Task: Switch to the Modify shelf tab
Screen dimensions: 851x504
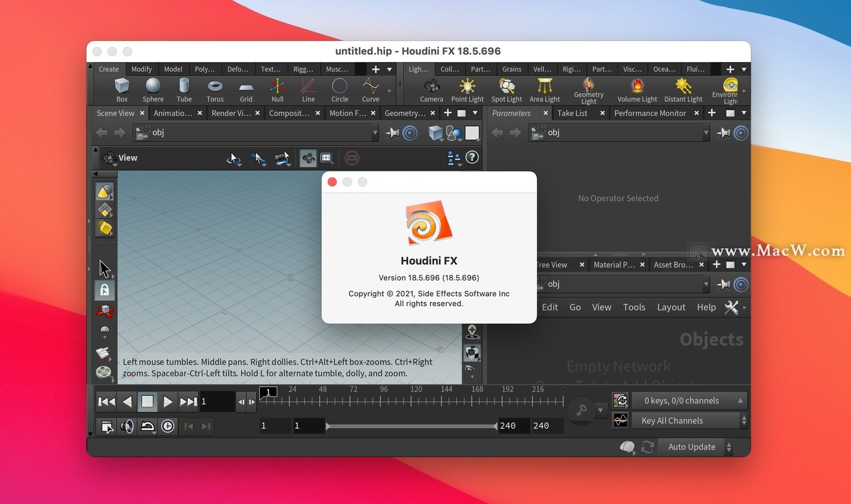Action: (141, 69)
